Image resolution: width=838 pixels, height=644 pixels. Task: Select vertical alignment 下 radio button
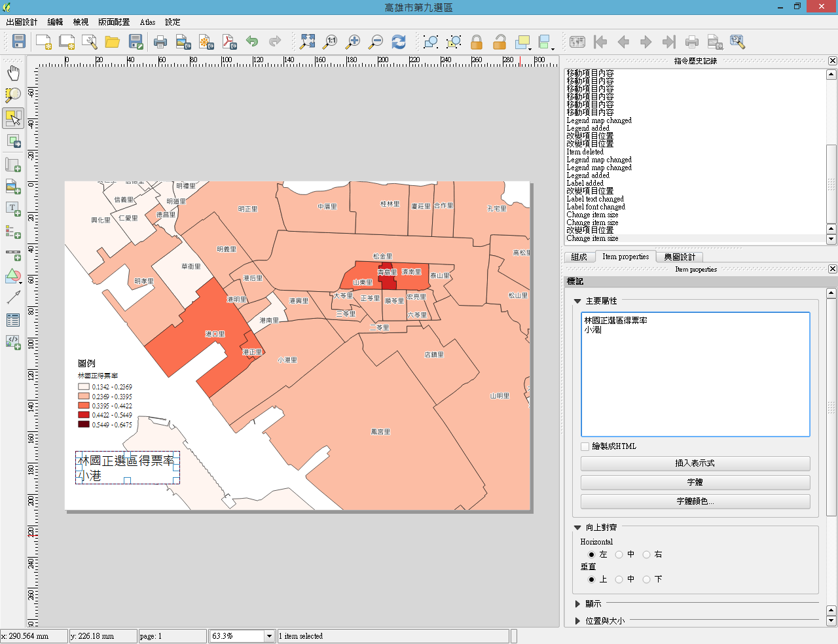pos(647,579)
